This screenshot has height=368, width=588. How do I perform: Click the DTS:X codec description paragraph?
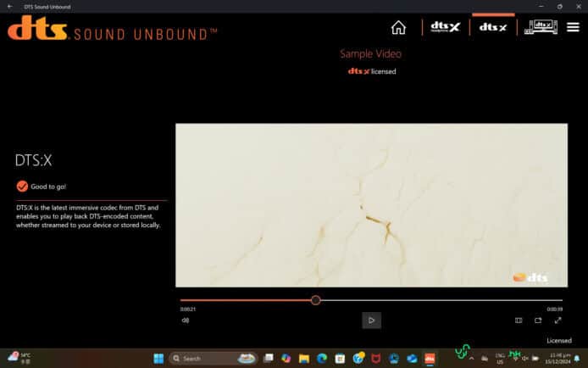pyautogui.click(x=88, y=216)
